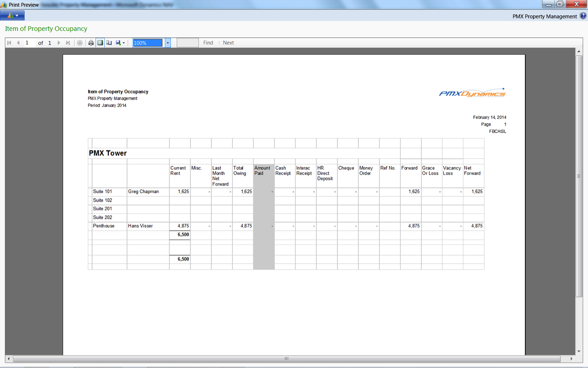This screenshot has height=368, width=588.
Task: Click the 'Grace Or Loss' column header
Action: pyautogui.click(x=430, y=171)
